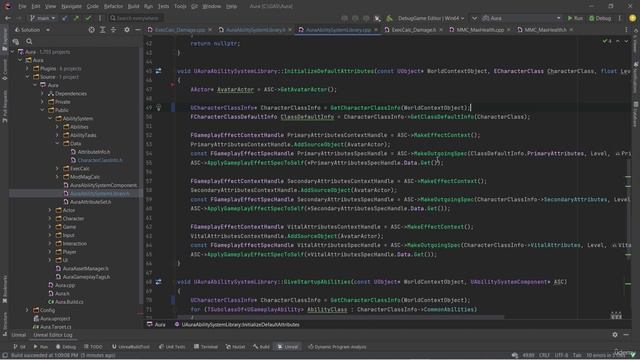Screen dimensions: 640x360
Task: Open the Tools menu
Action: pos(180,6)
